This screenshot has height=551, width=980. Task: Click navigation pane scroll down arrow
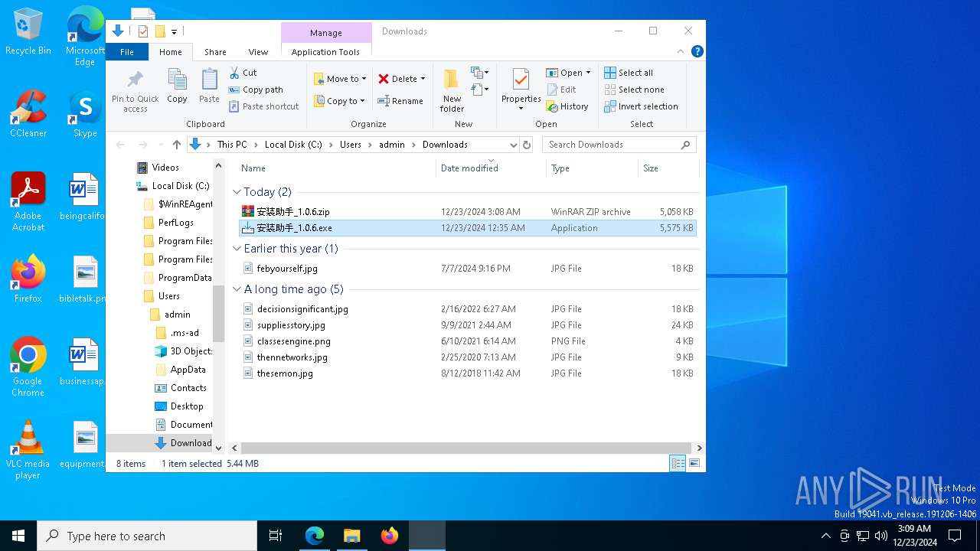[218, 448]
